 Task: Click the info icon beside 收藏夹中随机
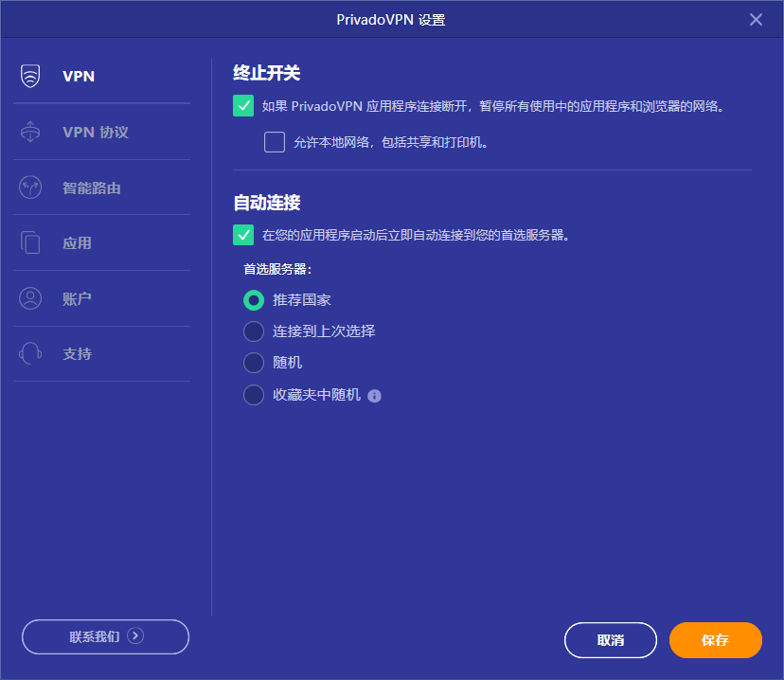click(375, 396)
